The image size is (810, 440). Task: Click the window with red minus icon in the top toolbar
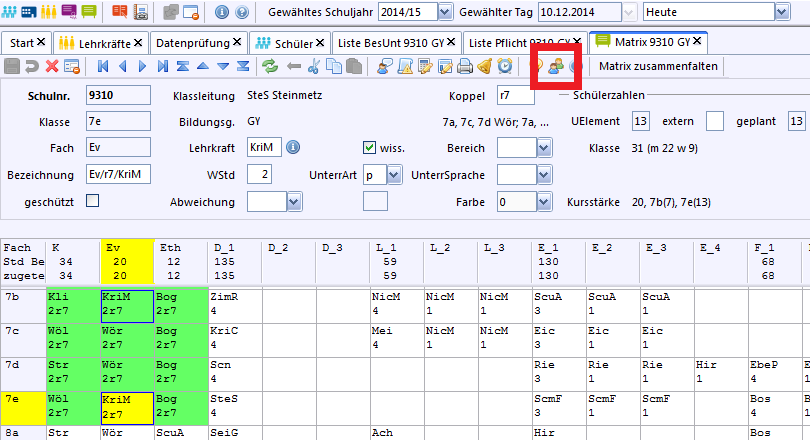click(x=191, y=12)
